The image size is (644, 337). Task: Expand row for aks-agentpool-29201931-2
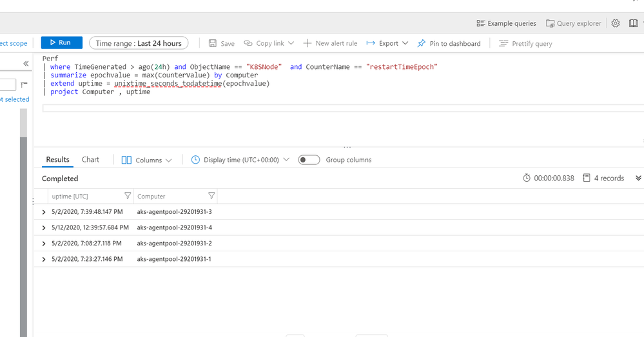tap(44, 244)
